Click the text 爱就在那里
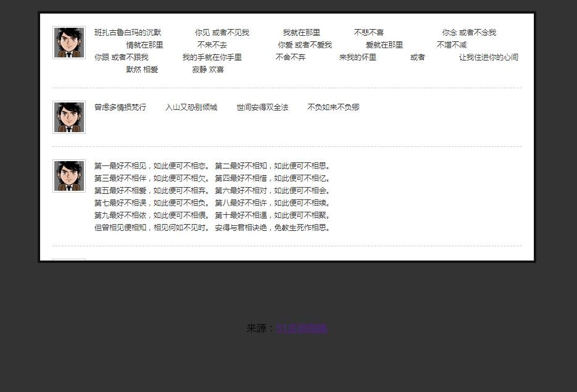 tap(384, 45)
